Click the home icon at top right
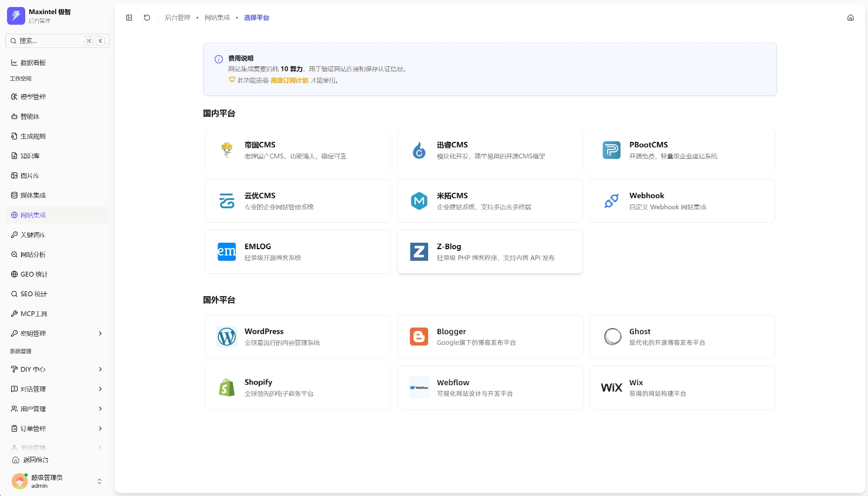The image size is (868, 496). [850, 18]
